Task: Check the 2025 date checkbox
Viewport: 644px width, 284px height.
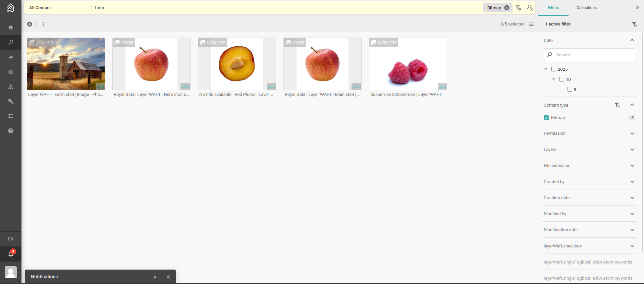Action: click(554, 69)
